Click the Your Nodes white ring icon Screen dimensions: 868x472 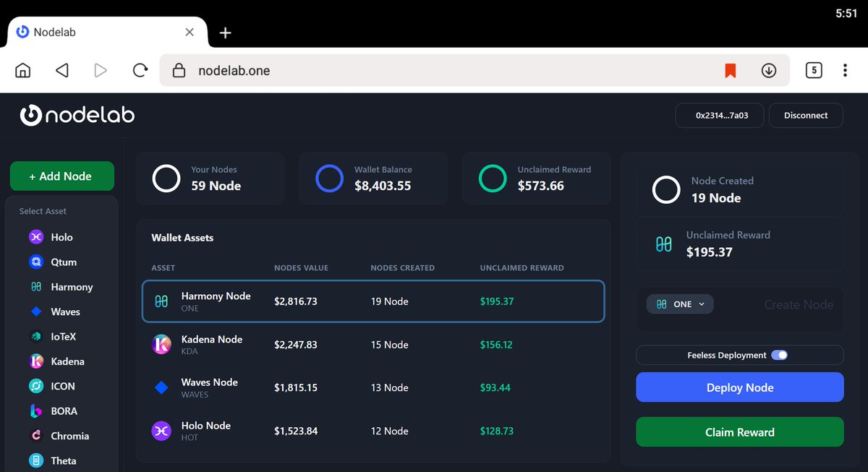coord(166,178)
